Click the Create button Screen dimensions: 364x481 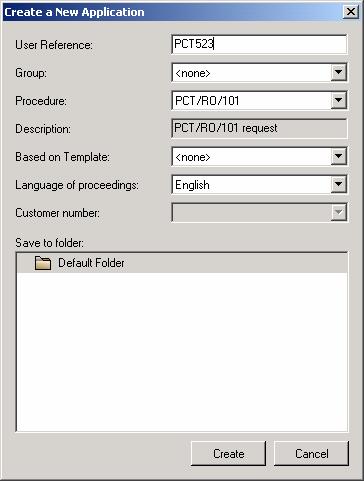point(229,454)
